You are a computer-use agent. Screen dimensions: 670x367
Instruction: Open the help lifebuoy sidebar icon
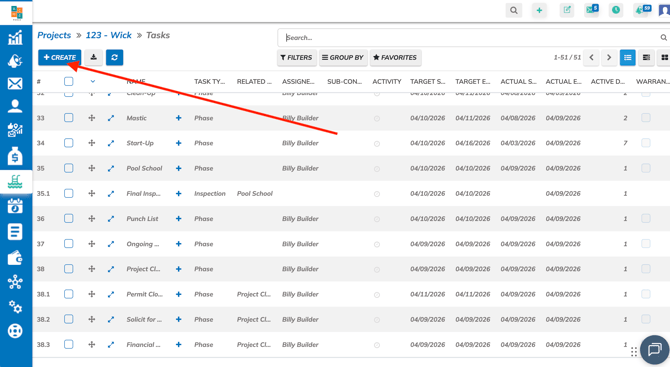click(15, 331)
